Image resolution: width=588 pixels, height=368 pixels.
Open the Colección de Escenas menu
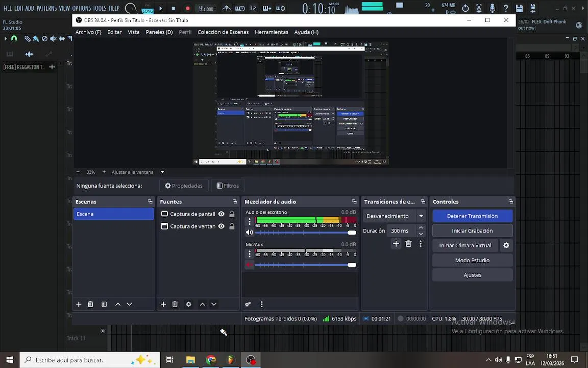coord(223,32)
